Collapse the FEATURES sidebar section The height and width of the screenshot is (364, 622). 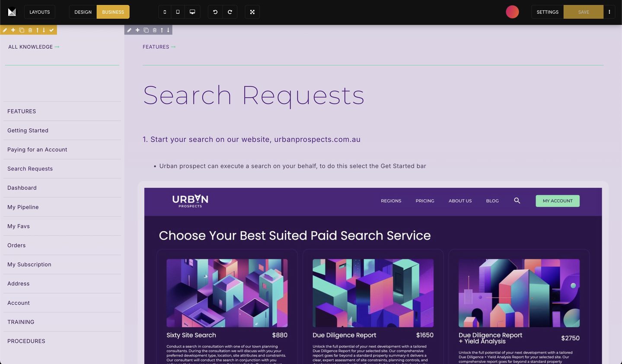click(22, 111)
